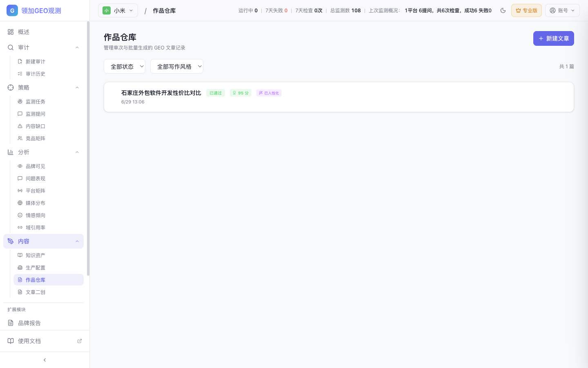Click the 作品仓库 breadcrumb
588x368 pixels.
point(164,11)
